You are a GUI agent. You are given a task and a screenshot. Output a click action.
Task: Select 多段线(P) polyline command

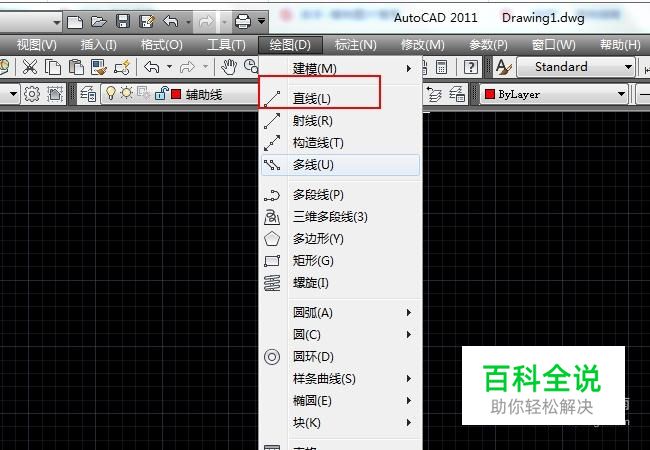[x=341, y=195]
